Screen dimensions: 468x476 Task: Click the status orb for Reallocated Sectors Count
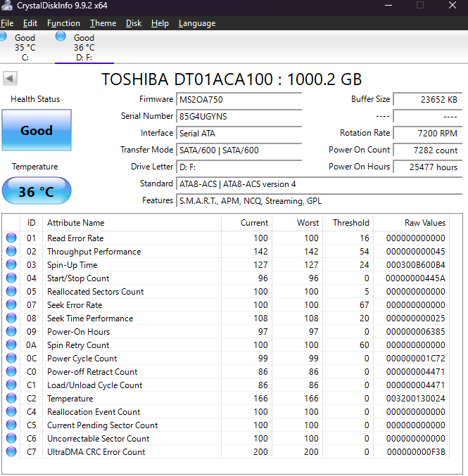pos(11,291)
